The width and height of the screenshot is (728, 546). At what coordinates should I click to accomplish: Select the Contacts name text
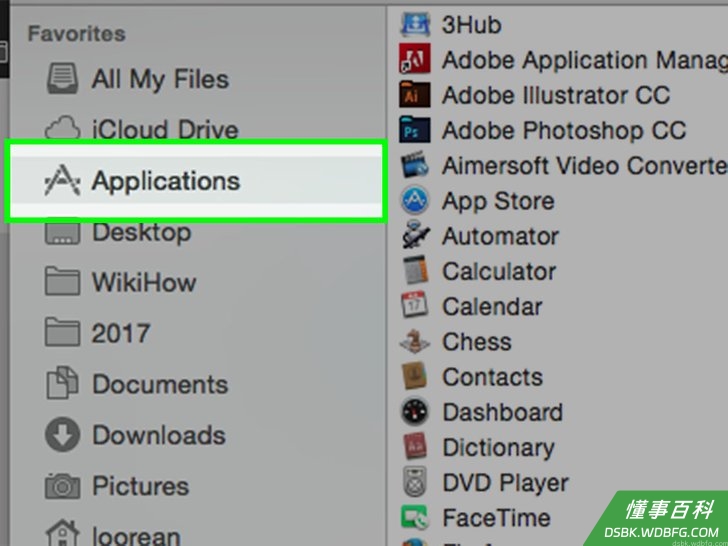pyautogui.click(x=493, y=377)
